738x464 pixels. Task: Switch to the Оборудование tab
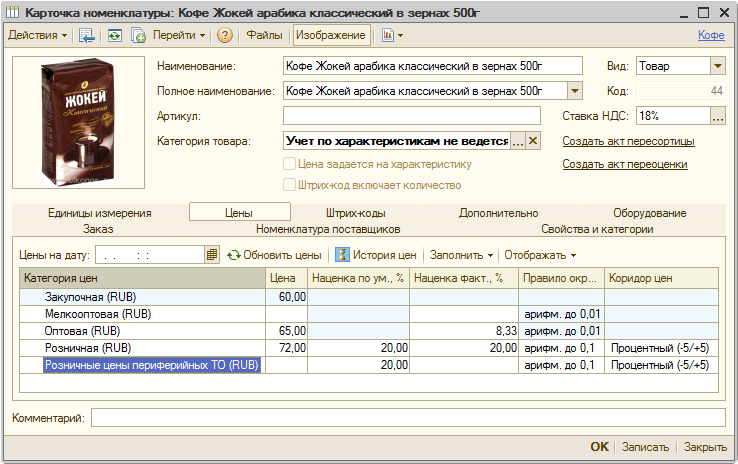pyautogui.click(x=650, y=213)
